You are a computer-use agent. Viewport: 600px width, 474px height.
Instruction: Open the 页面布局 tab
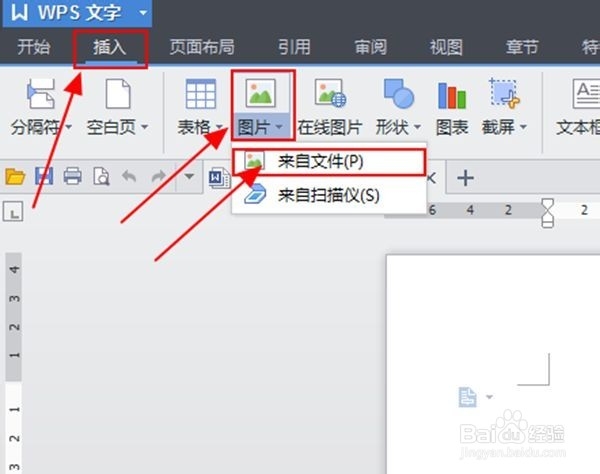click(202, 47)
